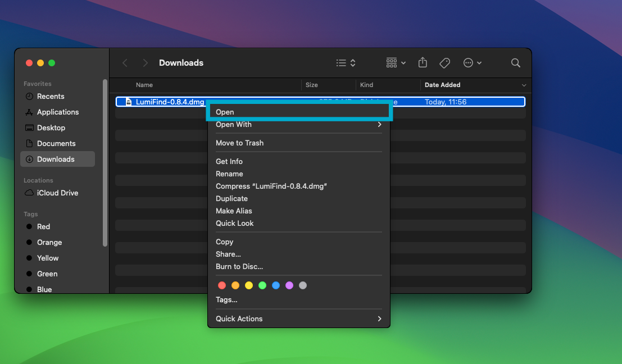Click the sidebar vertical scrollbar
622x364 pixels.
tap(105, 162)
